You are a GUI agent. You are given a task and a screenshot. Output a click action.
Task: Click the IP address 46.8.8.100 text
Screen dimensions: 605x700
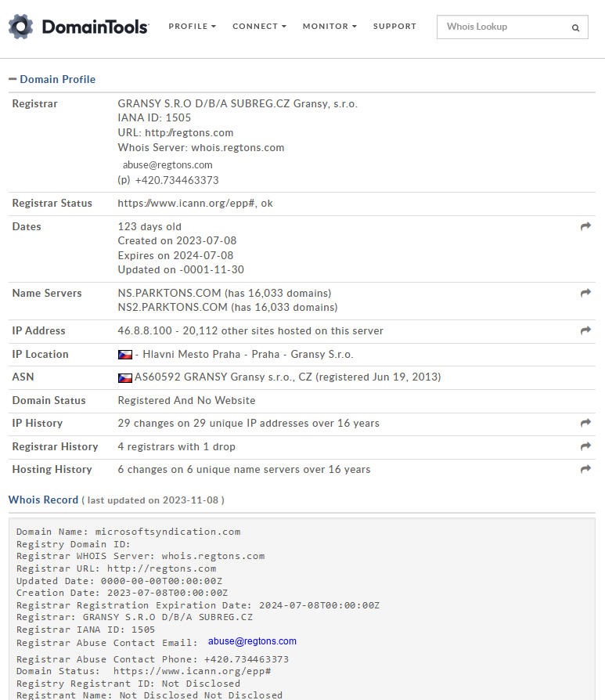pyautogui.click(x=145, y=330)
